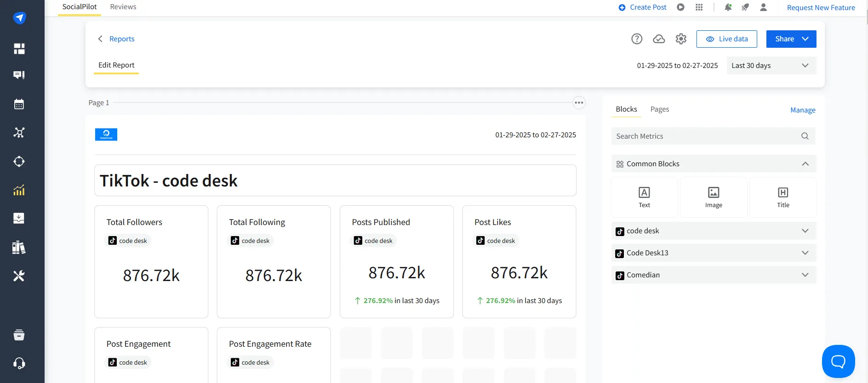The image size is (868, 383).
Task: Click the help question mark icon
Action: pyautogui.click(x=637, y=39)
